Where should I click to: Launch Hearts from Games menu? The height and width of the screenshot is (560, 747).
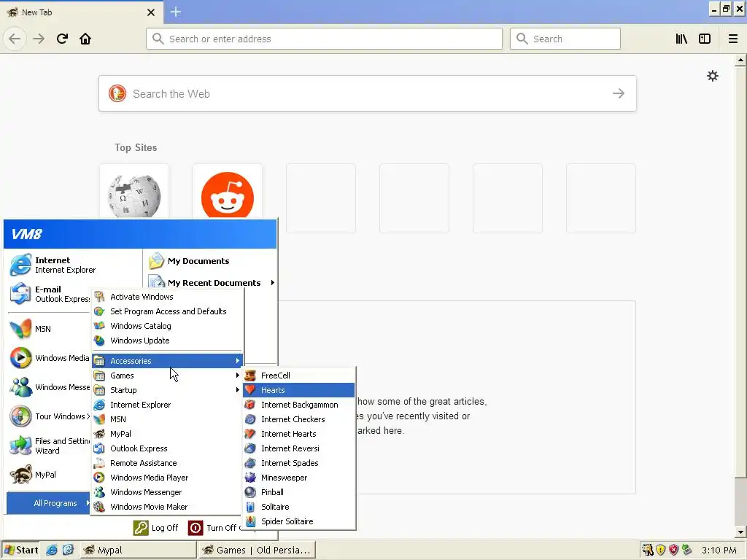click(x=299, y=390)
